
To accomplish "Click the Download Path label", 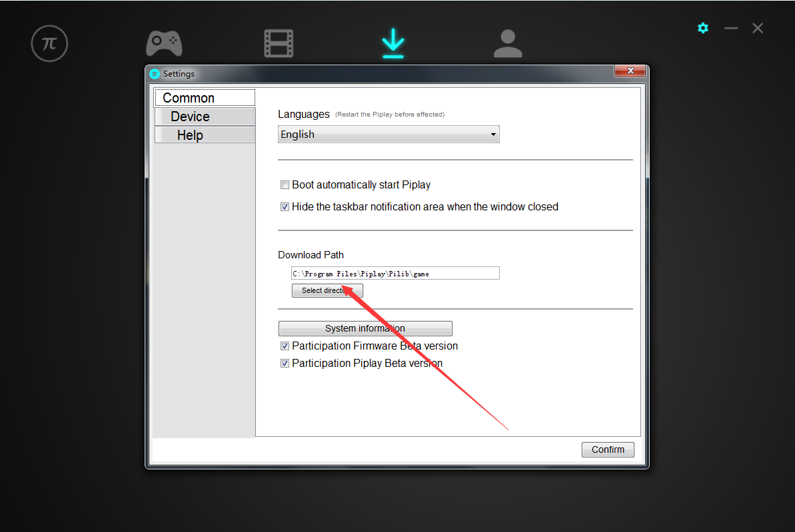I will coord(311,255).
